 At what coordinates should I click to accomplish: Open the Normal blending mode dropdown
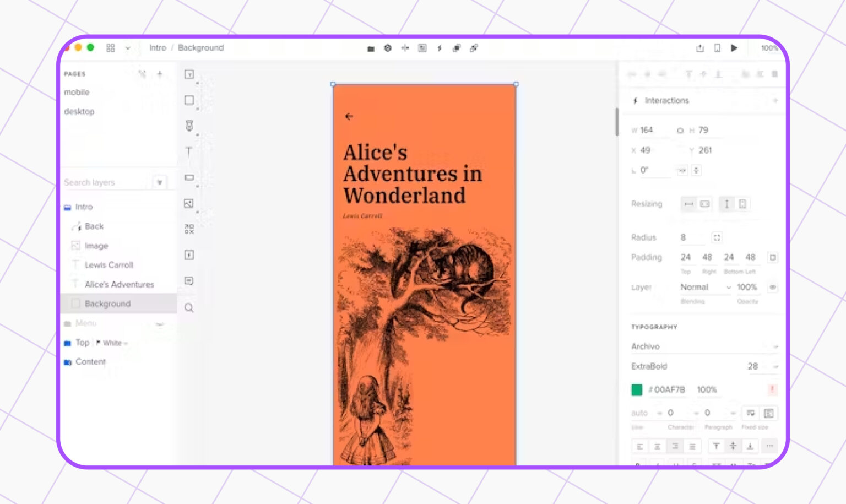704,287
